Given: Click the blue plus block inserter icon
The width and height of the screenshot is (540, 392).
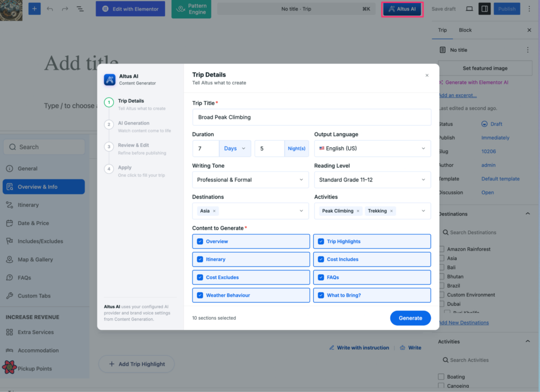Looking at the screenshot, I should 34,8.
